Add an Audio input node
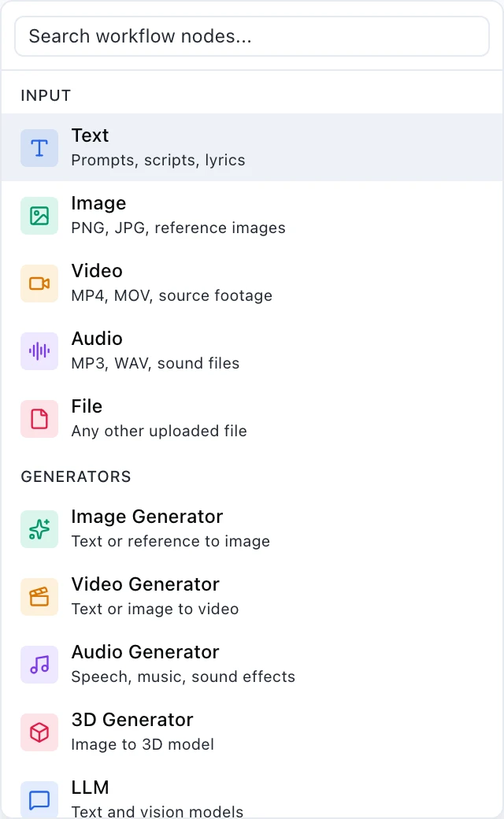 tap(252, 351)
